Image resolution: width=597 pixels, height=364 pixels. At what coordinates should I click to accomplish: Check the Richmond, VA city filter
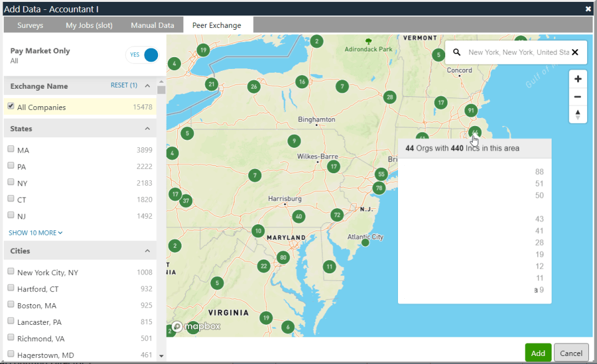click(11, 337)
